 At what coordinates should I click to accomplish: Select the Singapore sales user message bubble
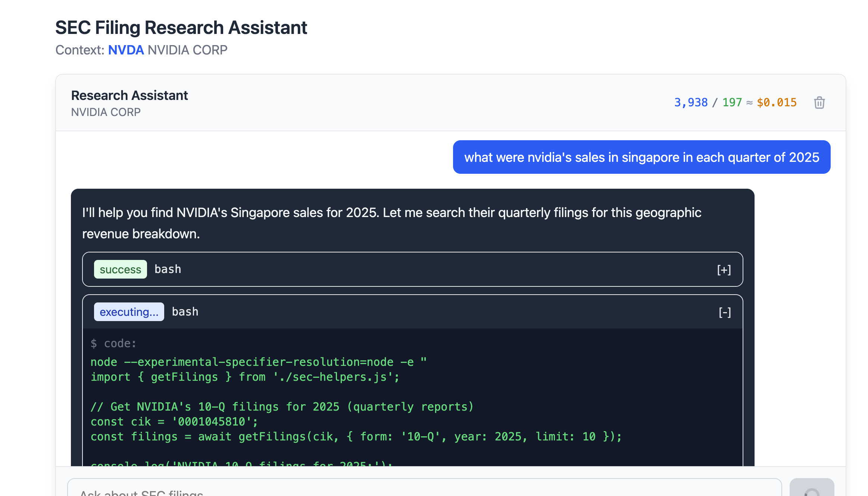pos(641,157)
